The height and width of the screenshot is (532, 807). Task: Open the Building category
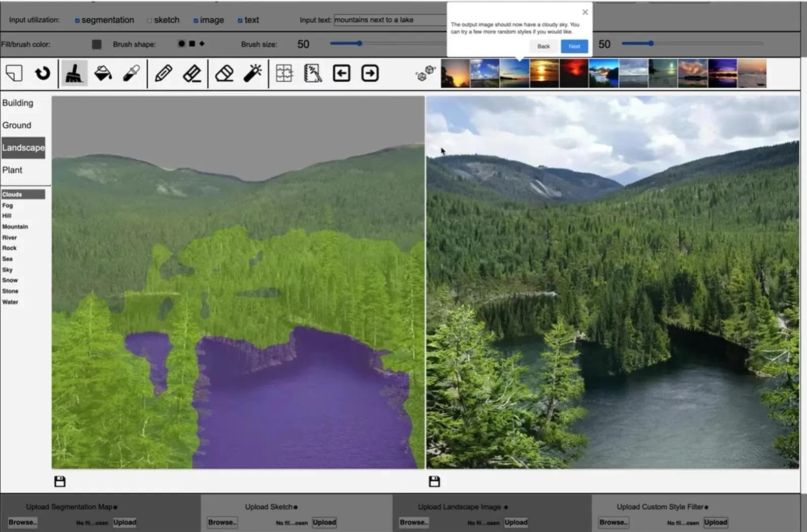click(x=18, y=103)
